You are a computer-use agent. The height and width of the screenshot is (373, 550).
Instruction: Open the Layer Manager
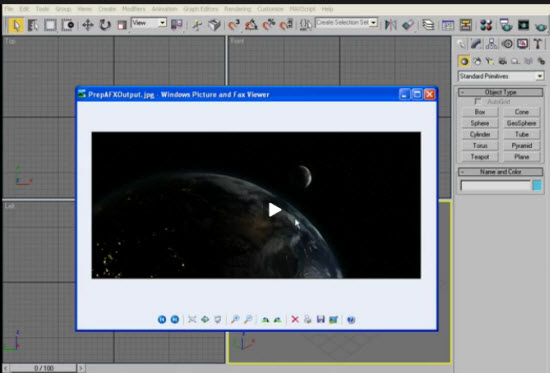pyautogui.click(x=428, y=25)
